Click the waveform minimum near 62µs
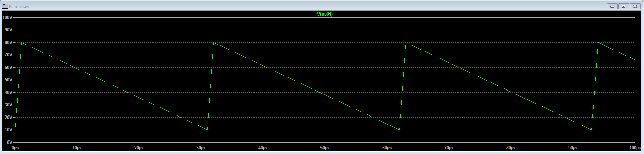Image resolution: width=644 pixels, height=154 pixels. 400,130
